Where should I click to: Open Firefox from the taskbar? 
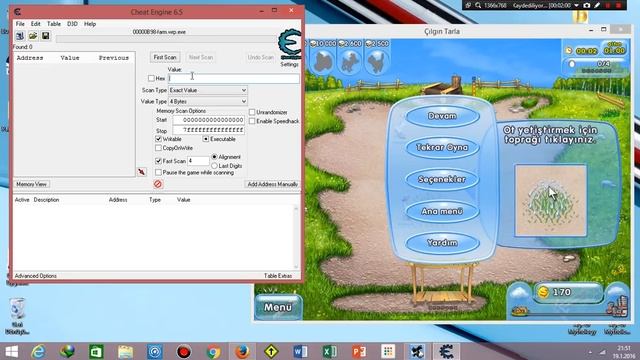tap(242, 351)
